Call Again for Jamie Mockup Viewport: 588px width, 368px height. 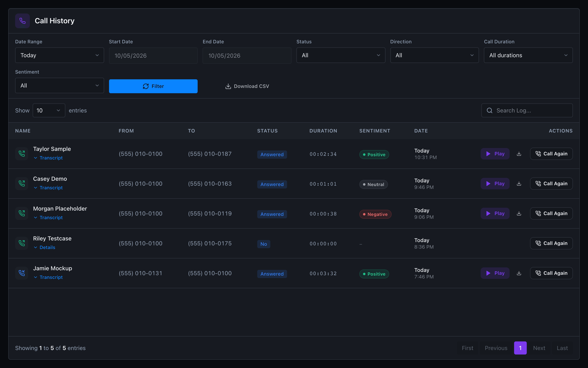pos(551,273)
